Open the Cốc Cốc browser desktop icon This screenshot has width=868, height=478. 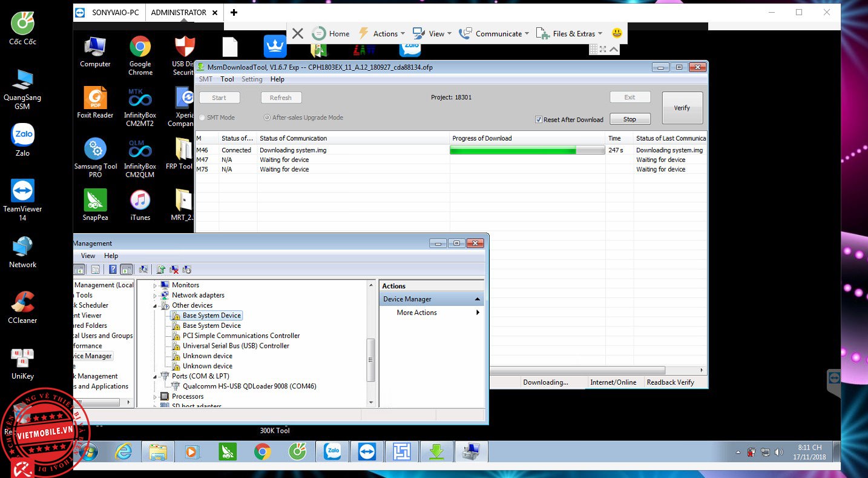22,28
